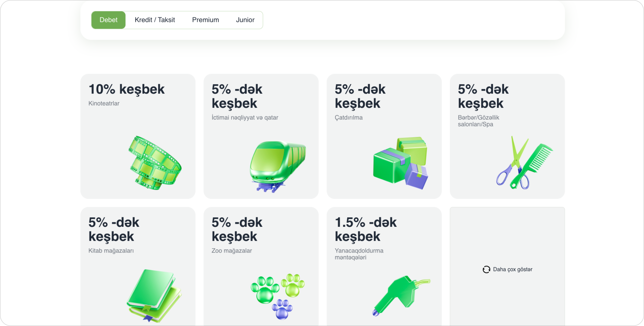Select the Zoo mağazalar label
This screenshot has width=644, height=326.
[232, 251]
